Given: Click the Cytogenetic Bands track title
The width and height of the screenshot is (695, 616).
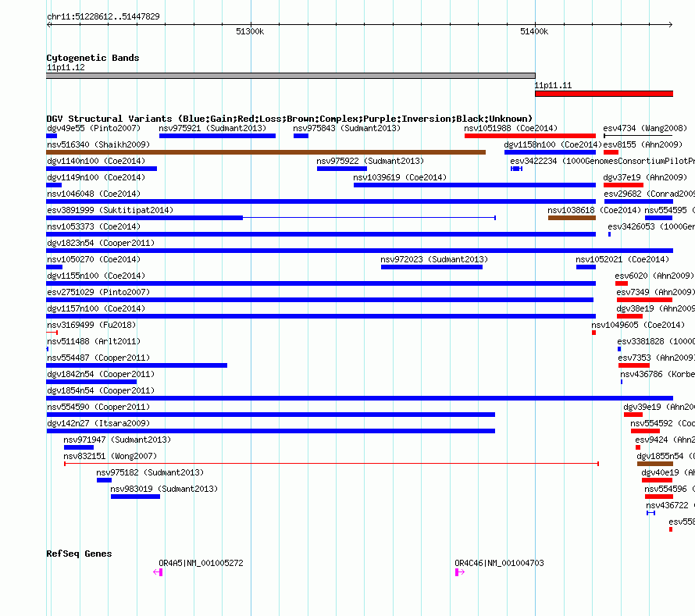Looking at the screenshot, I should [93, 58].
